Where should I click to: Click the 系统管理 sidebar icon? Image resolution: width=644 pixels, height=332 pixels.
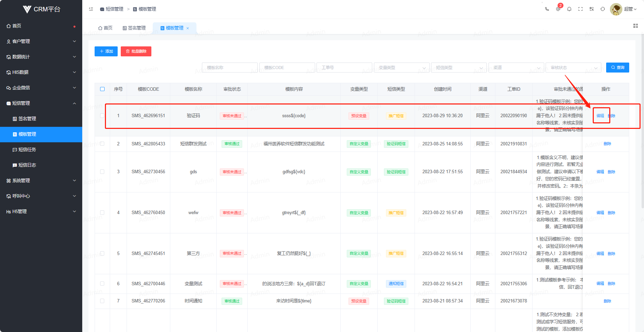pos(9,180)
